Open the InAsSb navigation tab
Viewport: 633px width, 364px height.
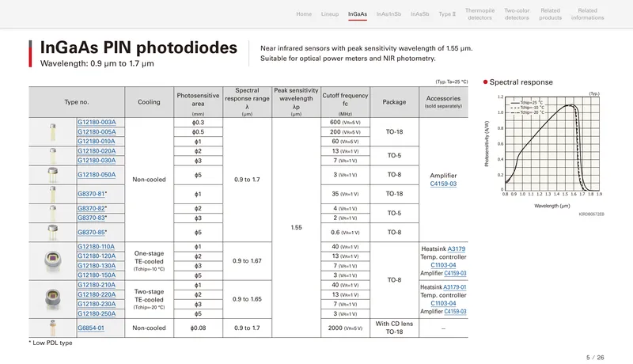(420, 14)
